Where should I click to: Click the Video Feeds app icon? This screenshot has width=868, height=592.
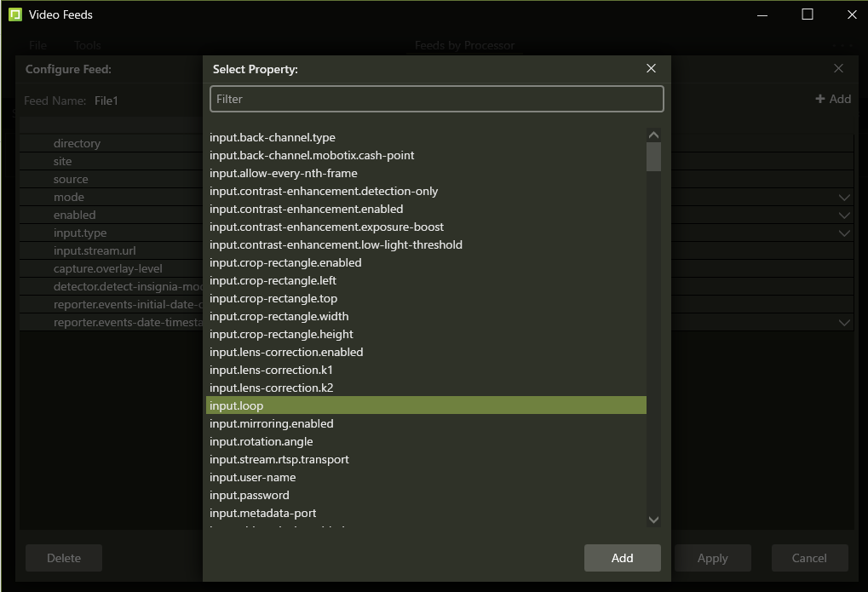pos(14,14)
